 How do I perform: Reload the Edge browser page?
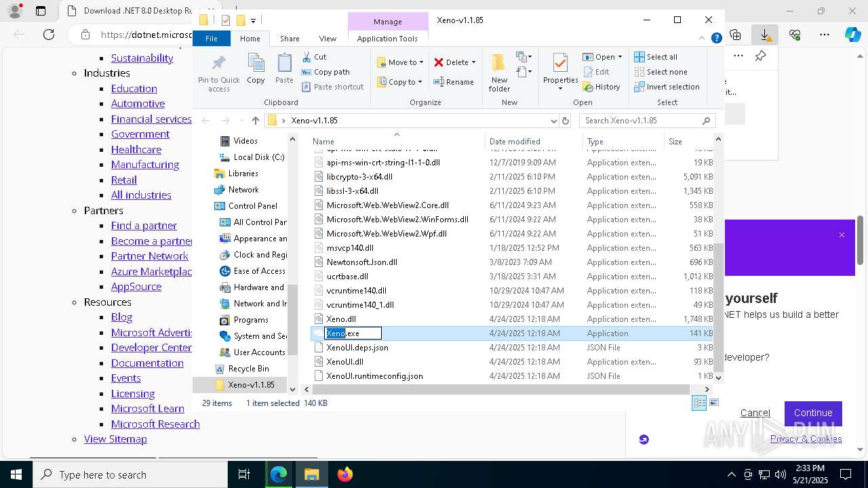click(x=48, y=35)
